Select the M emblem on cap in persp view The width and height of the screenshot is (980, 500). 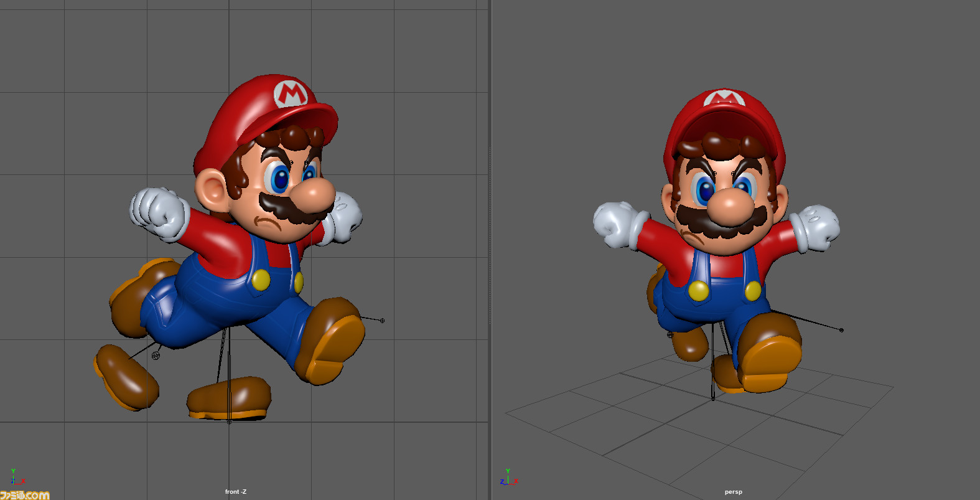[723, 98]
